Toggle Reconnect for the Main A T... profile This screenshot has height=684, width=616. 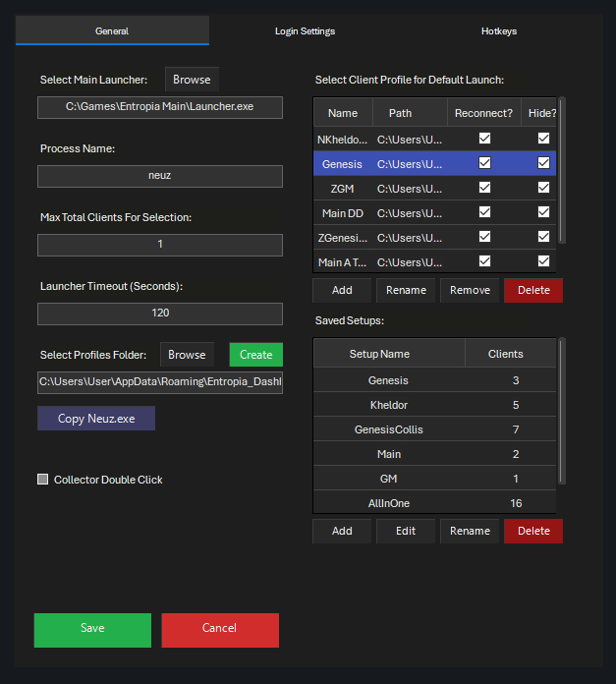tap(484, 260)
